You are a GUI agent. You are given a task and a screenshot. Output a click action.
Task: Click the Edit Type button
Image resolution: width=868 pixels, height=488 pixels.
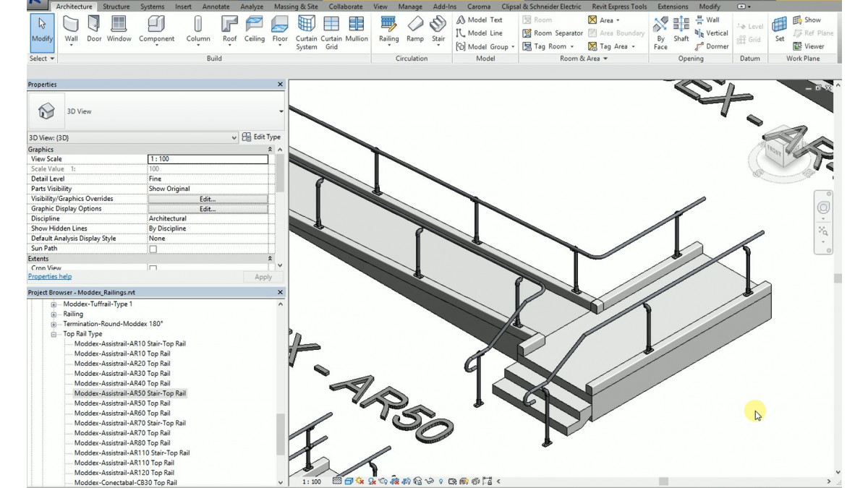point(261,137)
